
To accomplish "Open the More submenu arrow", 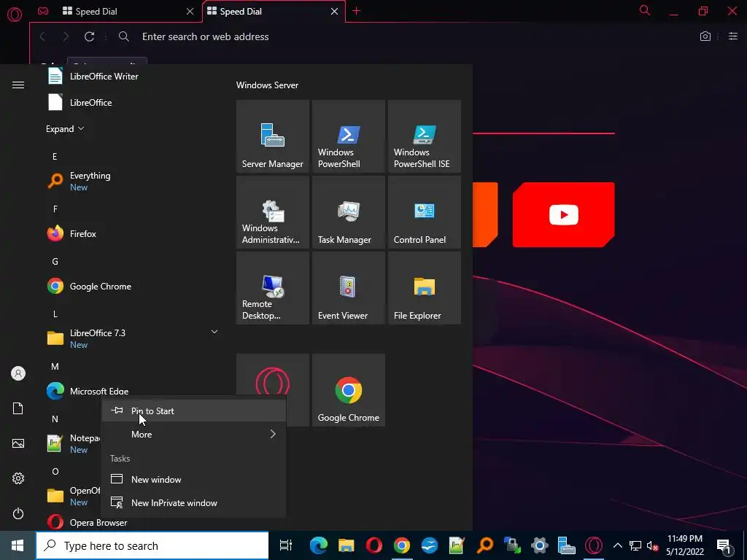I will click(273, 434).
